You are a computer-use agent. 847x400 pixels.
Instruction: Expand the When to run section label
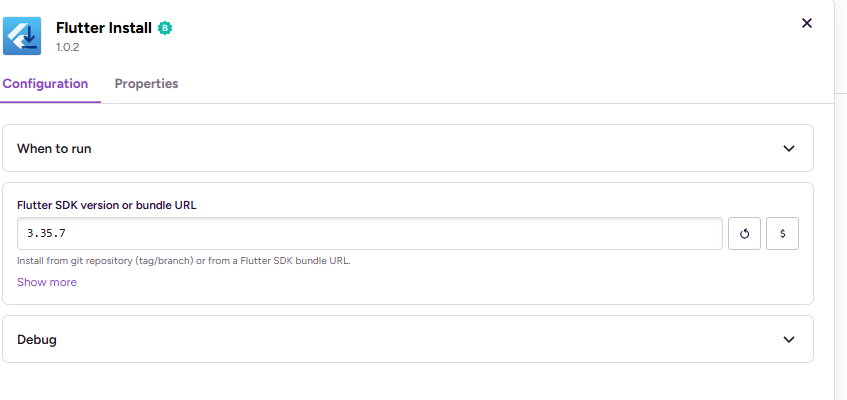(x=55, y=149)
